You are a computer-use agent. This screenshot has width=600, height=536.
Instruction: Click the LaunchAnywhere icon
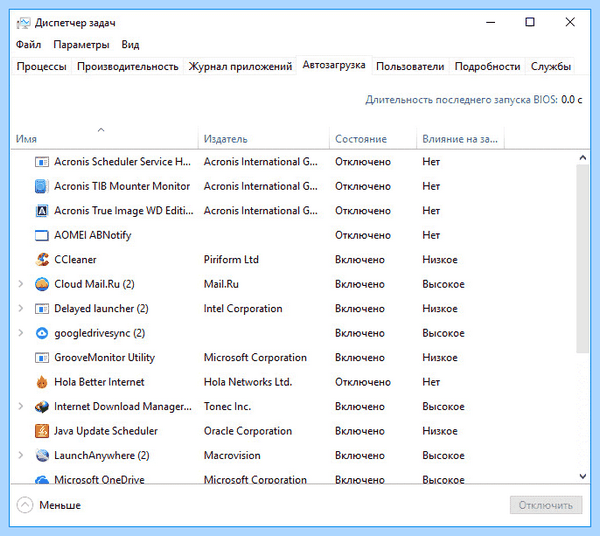tap(42, 456)
